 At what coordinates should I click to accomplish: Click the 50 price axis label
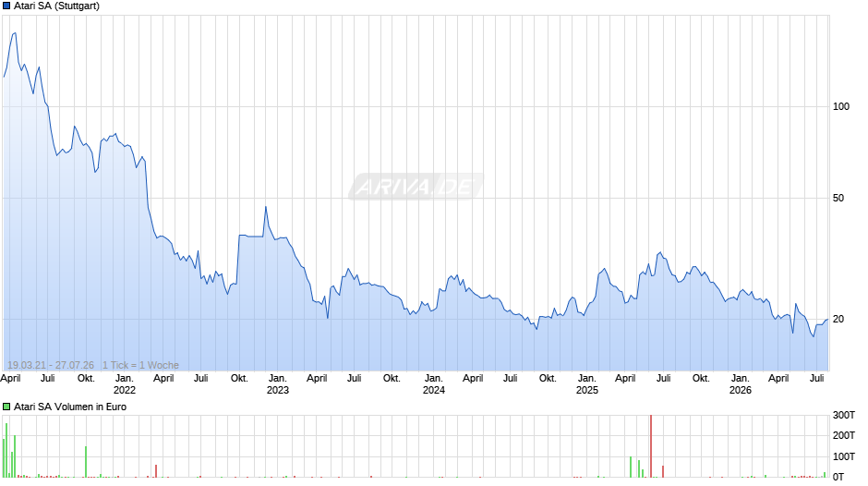(838, 198)
